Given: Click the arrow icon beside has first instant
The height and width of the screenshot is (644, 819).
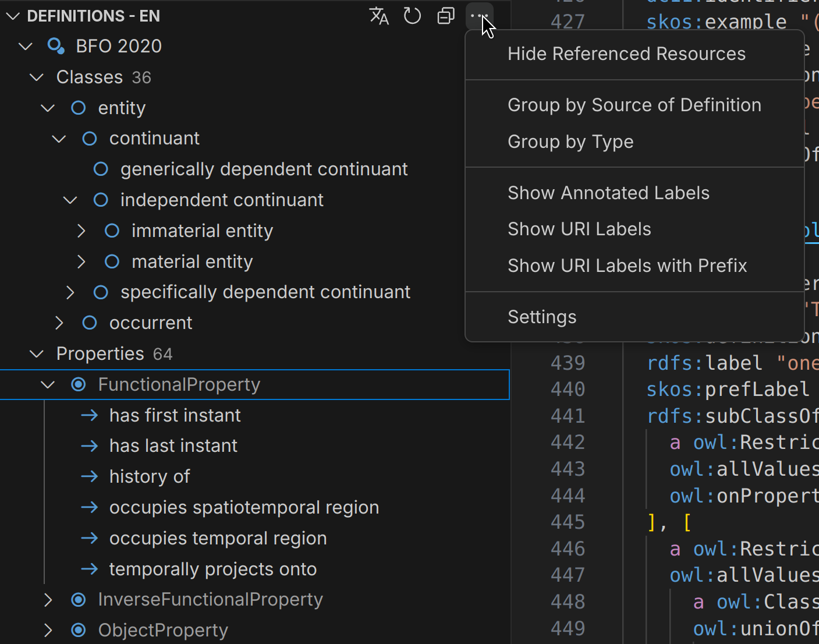Looking at the screenshot, I should (x=89, y=415).
